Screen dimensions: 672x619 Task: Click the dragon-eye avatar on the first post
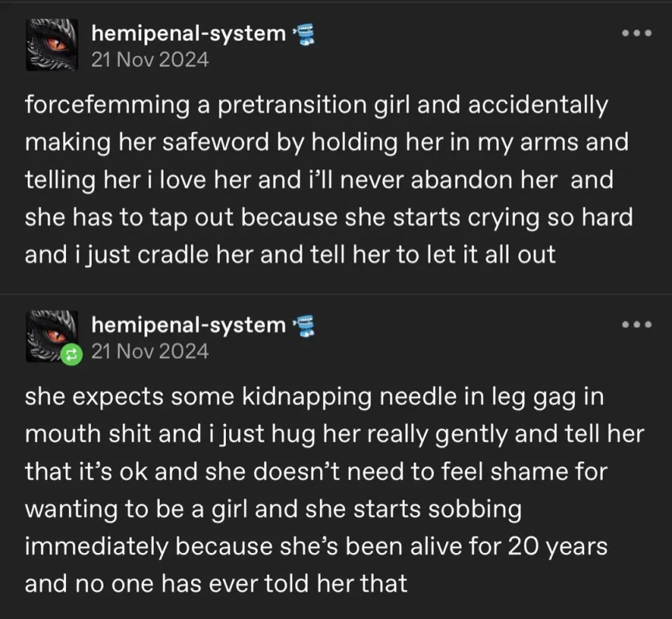point(53,45)
